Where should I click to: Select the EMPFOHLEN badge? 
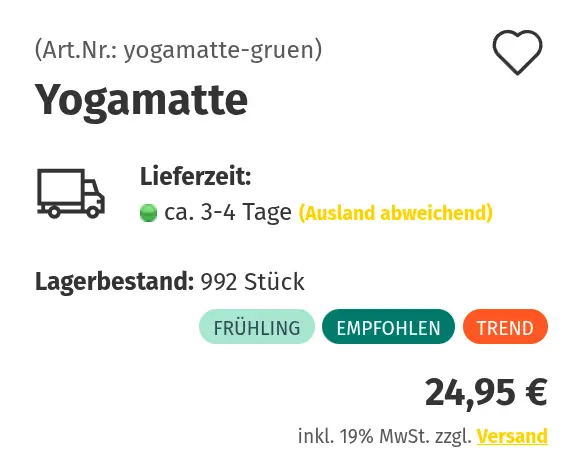point(389,327)
